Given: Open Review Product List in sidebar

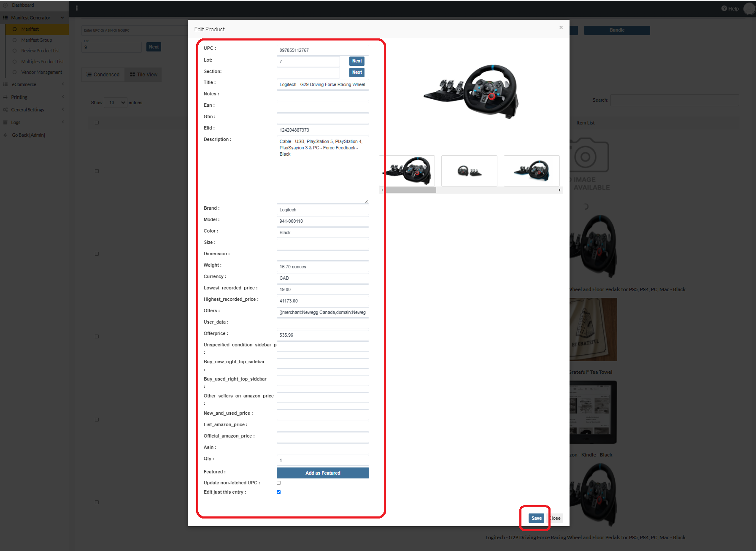Looking at the screenshot, I should (x=40, y=51).
